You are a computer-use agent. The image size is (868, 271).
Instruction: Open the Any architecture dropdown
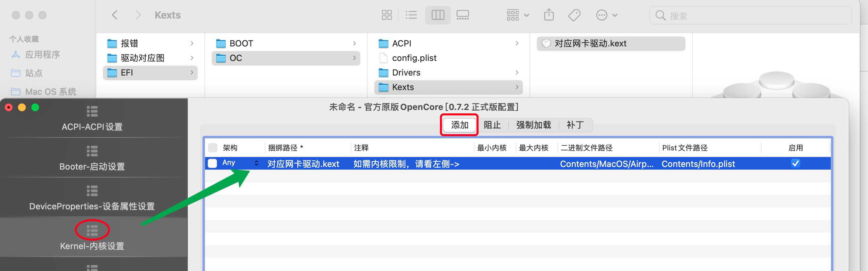click(240, 163)
